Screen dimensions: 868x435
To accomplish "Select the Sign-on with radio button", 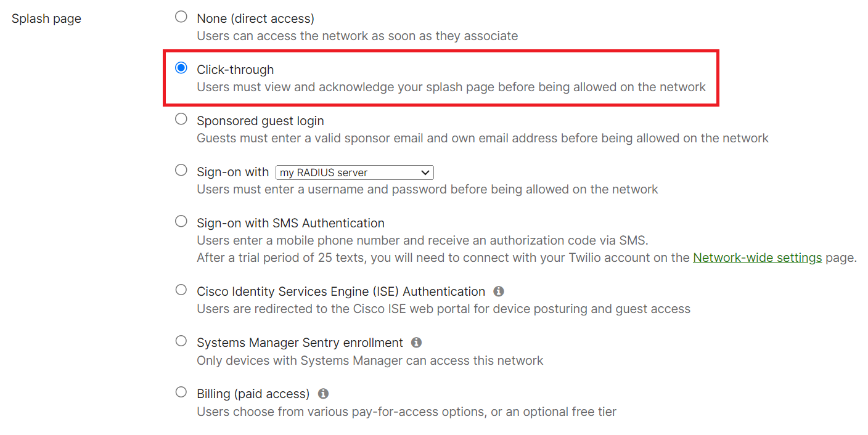I will 181,170.
